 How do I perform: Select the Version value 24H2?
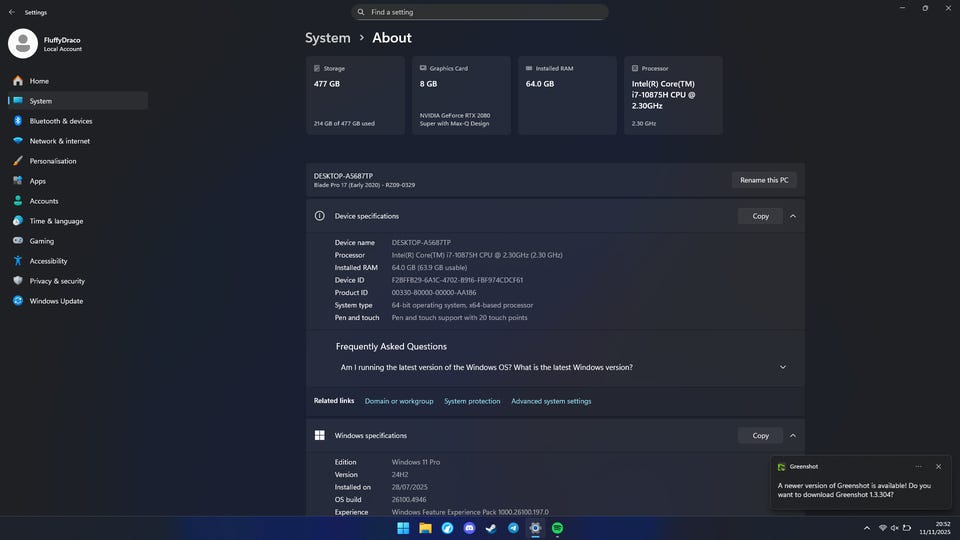point(400,474)
